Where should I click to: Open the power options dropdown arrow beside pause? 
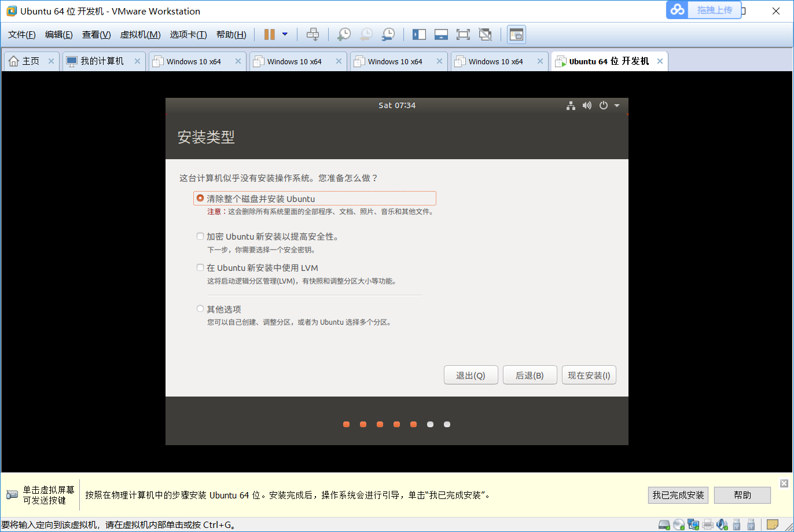point(285,34)
